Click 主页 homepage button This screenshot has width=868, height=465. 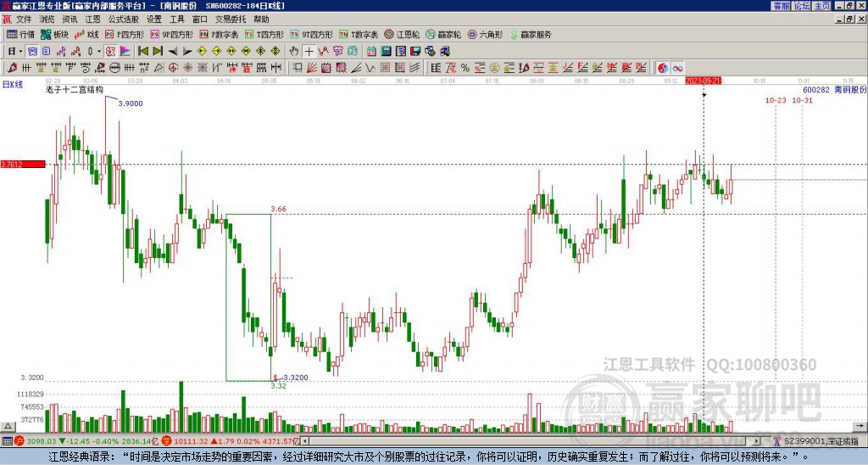click(x=822, y=6)
